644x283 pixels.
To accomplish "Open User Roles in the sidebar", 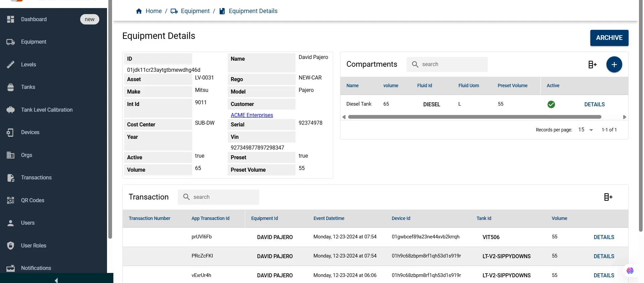I will 34,245.
